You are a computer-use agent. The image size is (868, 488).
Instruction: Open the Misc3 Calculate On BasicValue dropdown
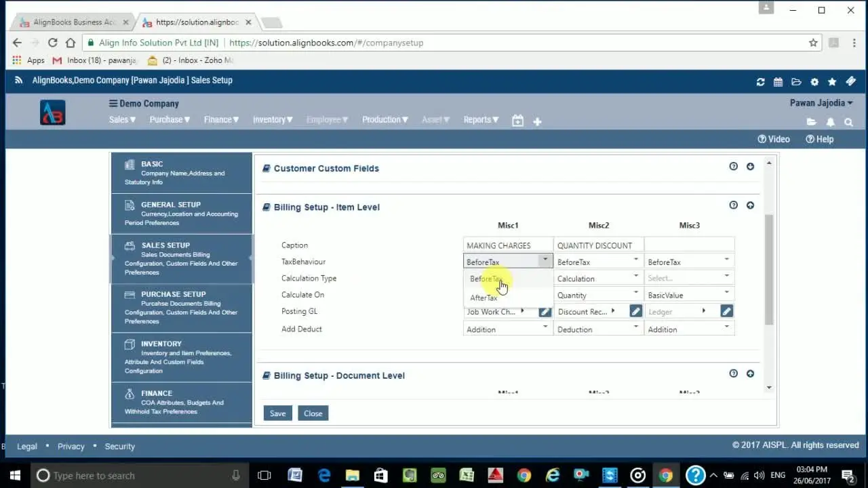click(689, 295)
